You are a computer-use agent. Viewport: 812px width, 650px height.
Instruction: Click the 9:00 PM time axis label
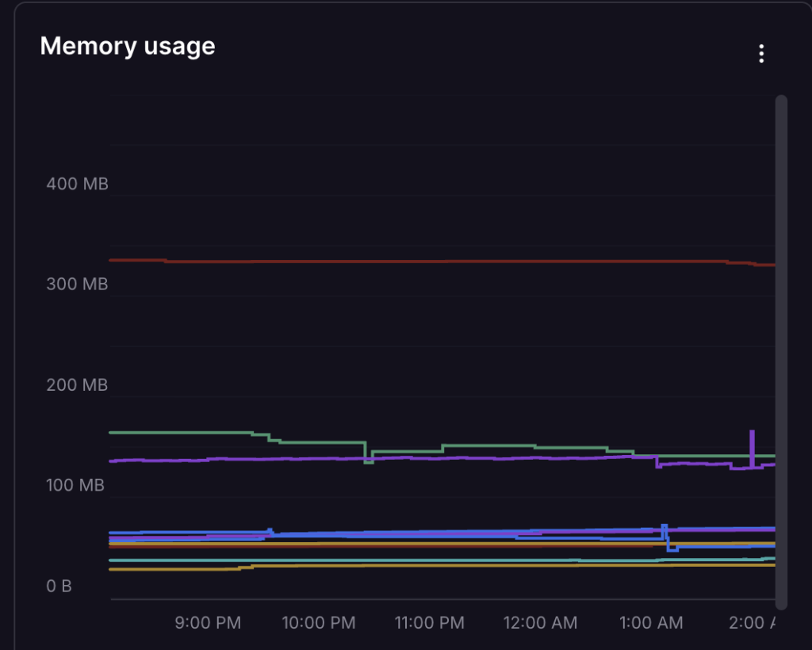pyautogui.click(x=208, y=622)
